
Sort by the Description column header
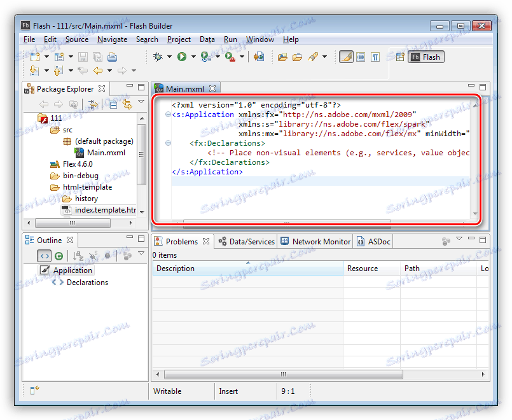click(x=248, y=269)
